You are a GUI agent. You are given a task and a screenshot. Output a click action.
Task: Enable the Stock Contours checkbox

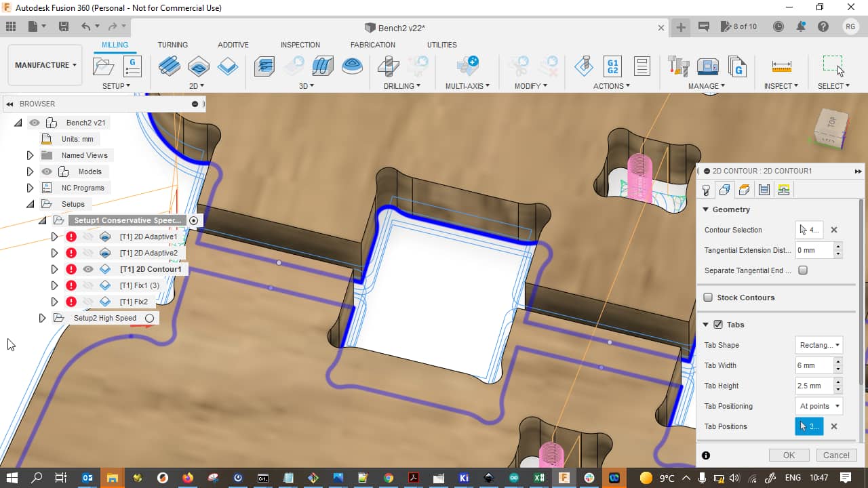point(708,298)
